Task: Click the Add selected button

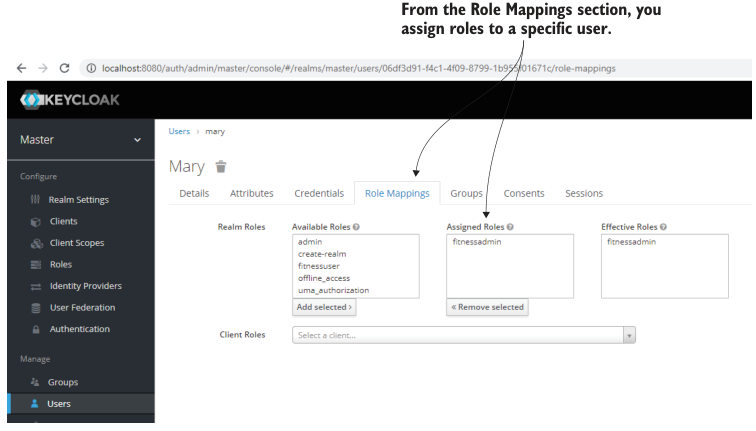Action: [324, 308]
